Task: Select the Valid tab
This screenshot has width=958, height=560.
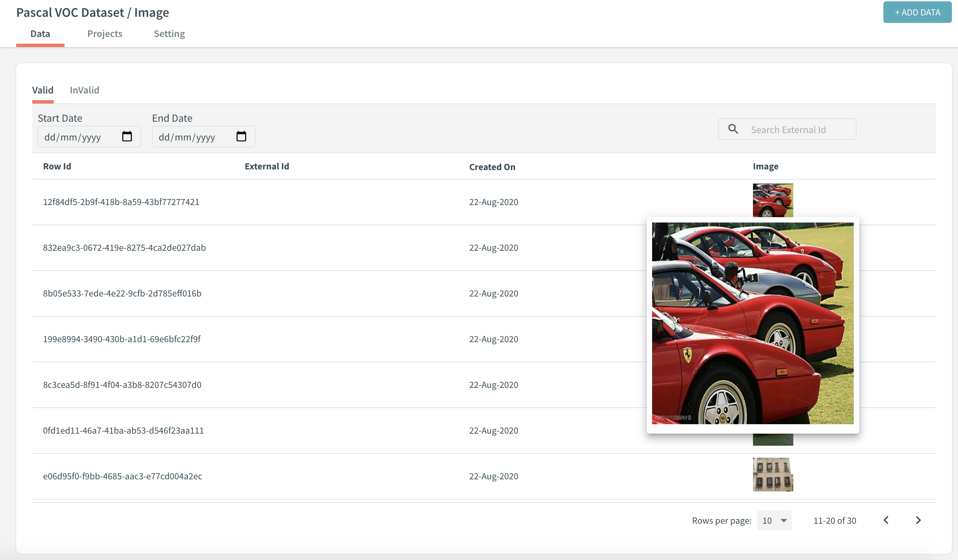Action: tap(43, 90)
